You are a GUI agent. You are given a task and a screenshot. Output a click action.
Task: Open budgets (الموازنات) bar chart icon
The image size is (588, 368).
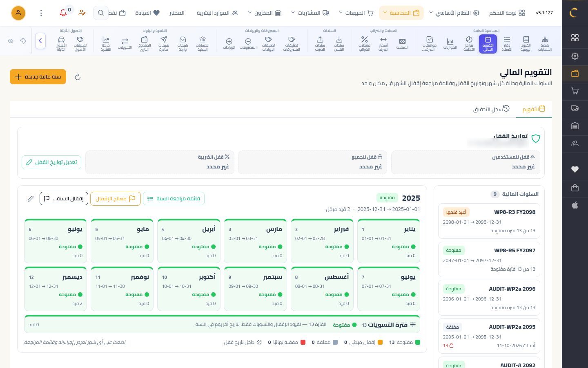tap(450, 44)
